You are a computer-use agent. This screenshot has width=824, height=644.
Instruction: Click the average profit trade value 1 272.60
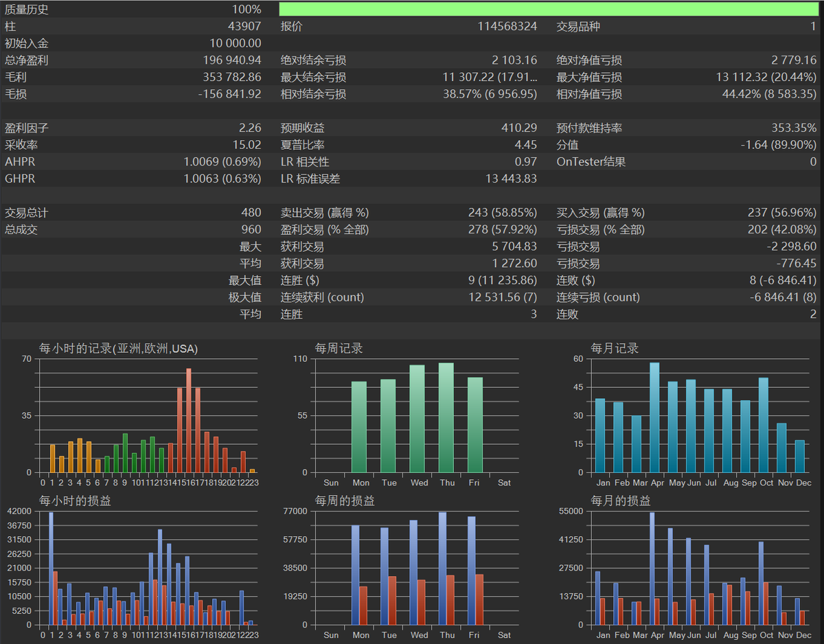[514, 263]
